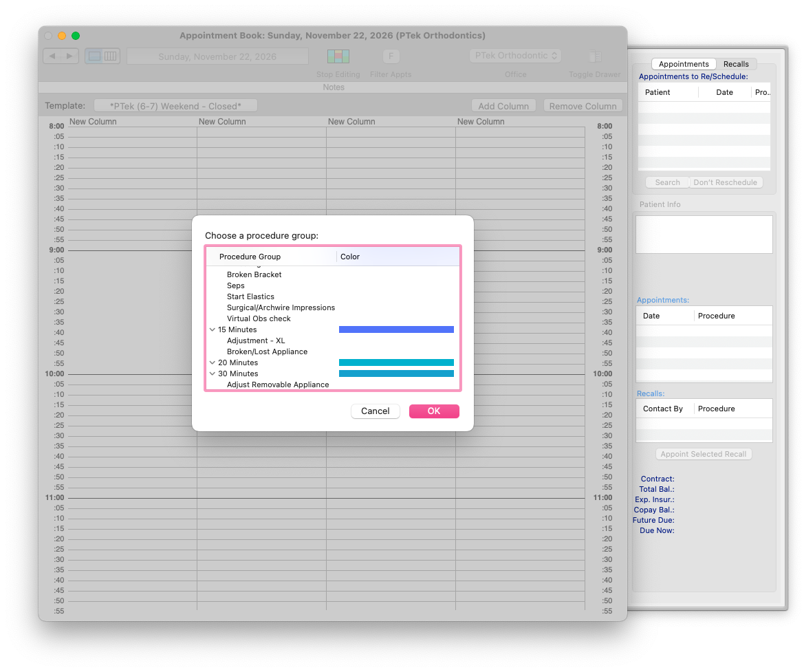Click the Patient Info text box
Screen dimensions: 804x672
tap(704, 234)
